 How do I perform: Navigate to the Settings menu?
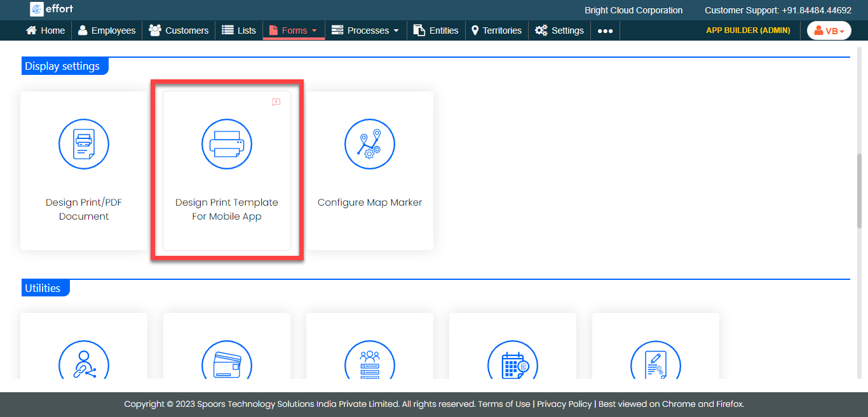pyautogui.click(x=560, y=30)
